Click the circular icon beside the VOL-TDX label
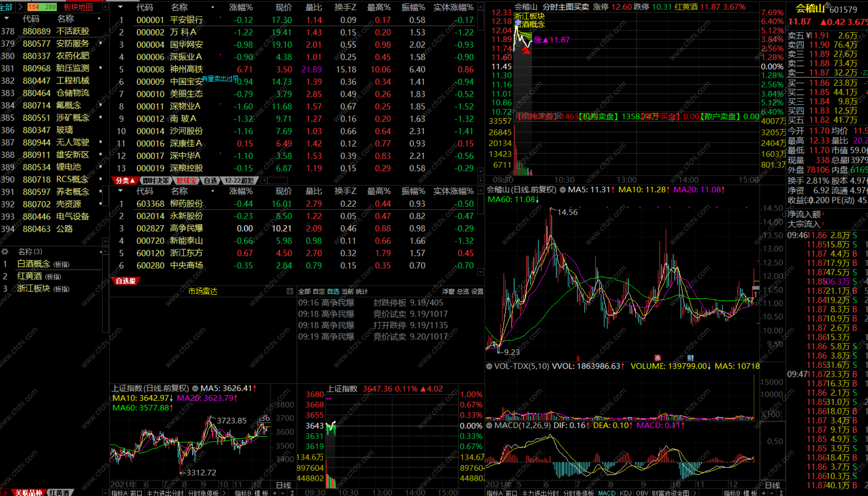 coord(489,366)
